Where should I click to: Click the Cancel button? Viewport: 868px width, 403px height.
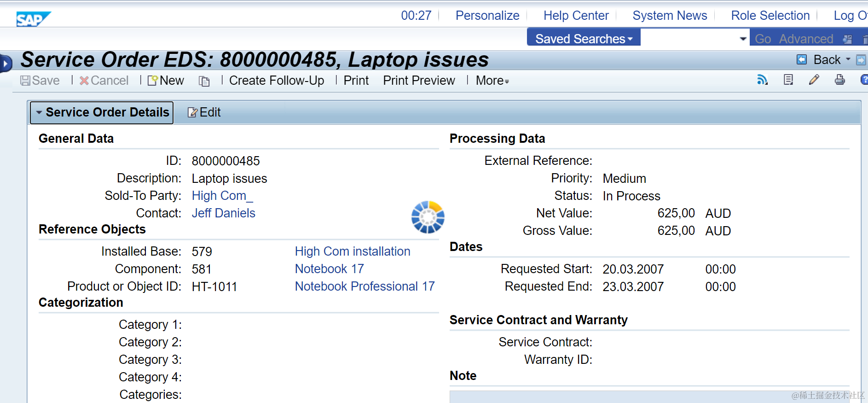[104, 81]
